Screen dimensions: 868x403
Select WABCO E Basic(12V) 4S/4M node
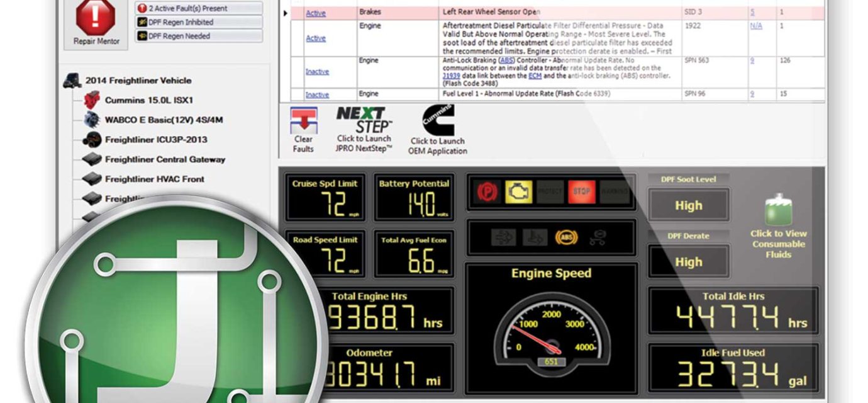[164, 120]
